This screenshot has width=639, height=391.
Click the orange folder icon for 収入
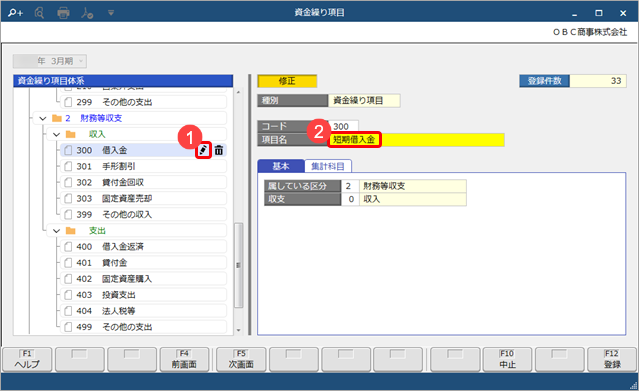(x=71, y=134)
